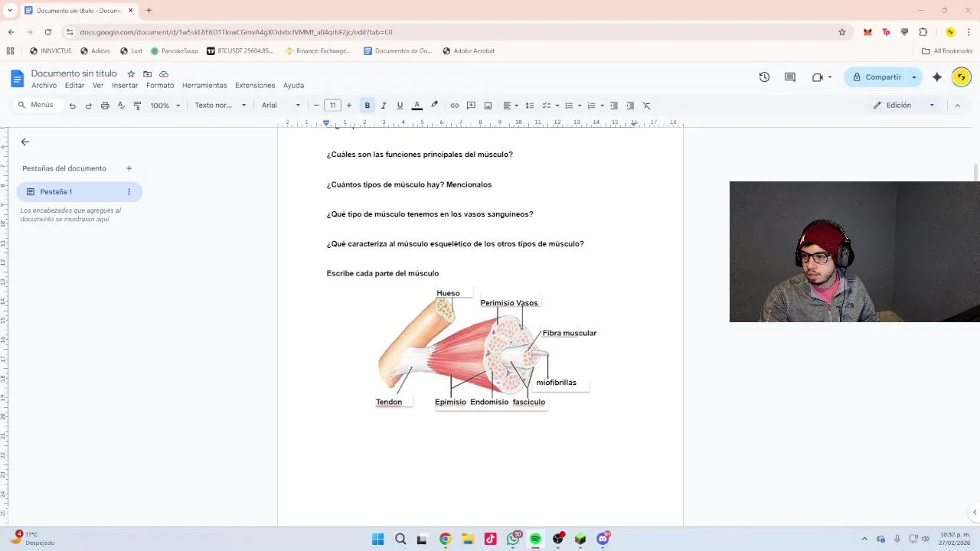
Task: Click the undo arrow in toolbar
Action: point(73,106)
